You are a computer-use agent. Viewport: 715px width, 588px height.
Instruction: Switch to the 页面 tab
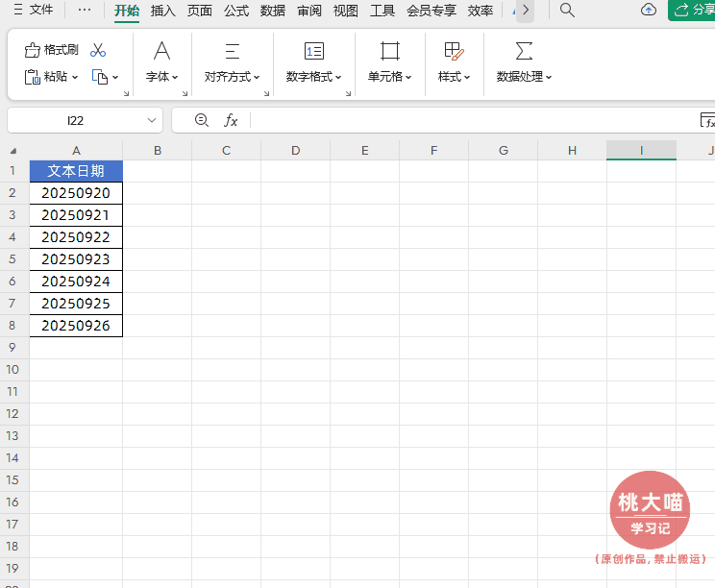tap(199, 10)
